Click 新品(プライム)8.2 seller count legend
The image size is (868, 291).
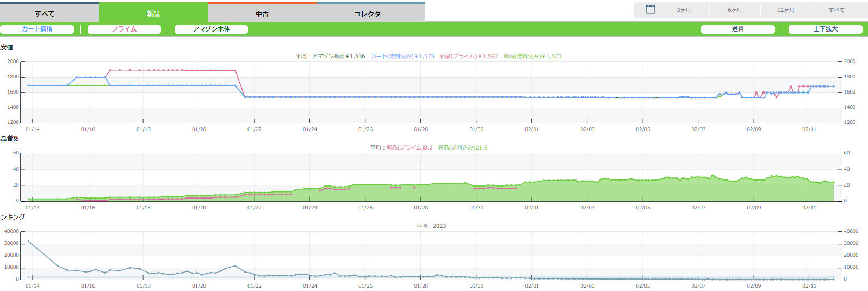410,147
